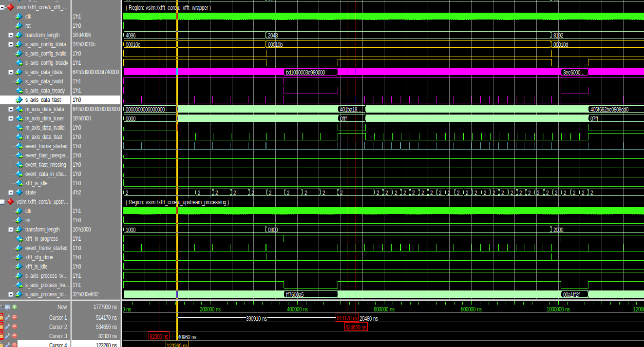Click the Cursor 3 label in cursor pane
644x347 pixels.
point(58,336)
